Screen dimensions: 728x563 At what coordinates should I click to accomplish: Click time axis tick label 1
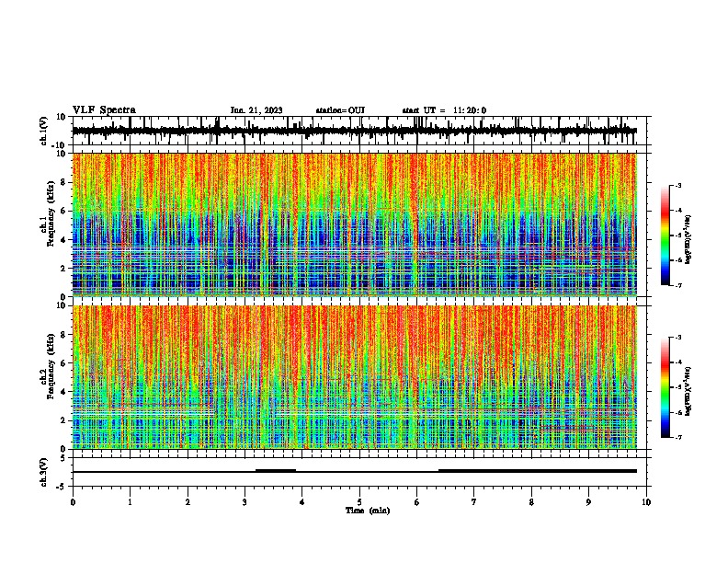130,502
